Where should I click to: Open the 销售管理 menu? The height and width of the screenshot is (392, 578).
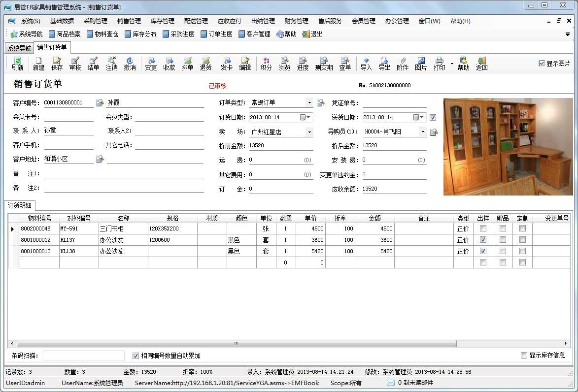coord(129,21)
